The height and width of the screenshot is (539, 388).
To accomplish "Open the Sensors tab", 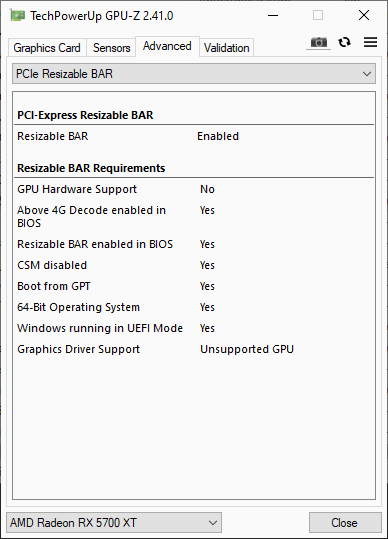I will [x=111, y=48].
